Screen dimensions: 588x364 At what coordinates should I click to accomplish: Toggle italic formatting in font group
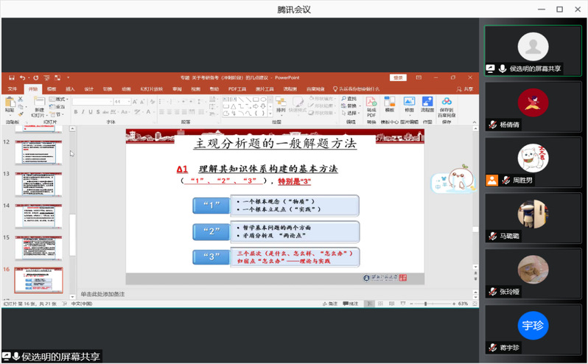82,112
